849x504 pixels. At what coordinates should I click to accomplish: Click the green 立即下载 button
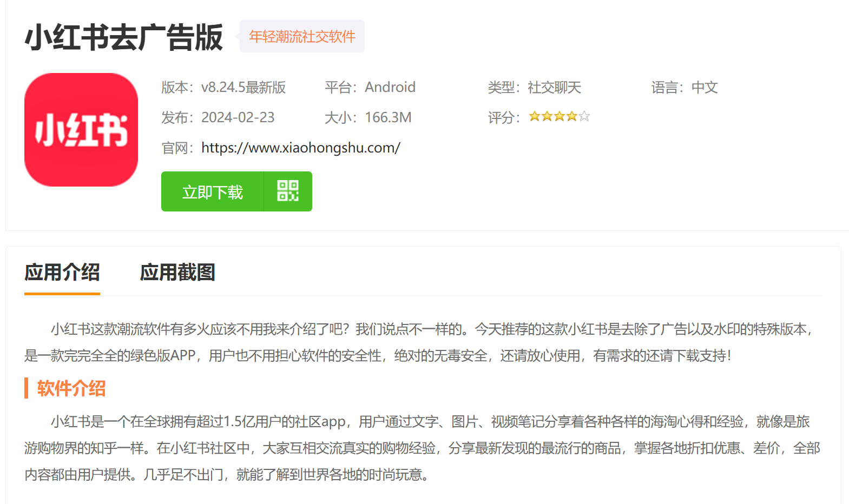[x=213, y=191]
